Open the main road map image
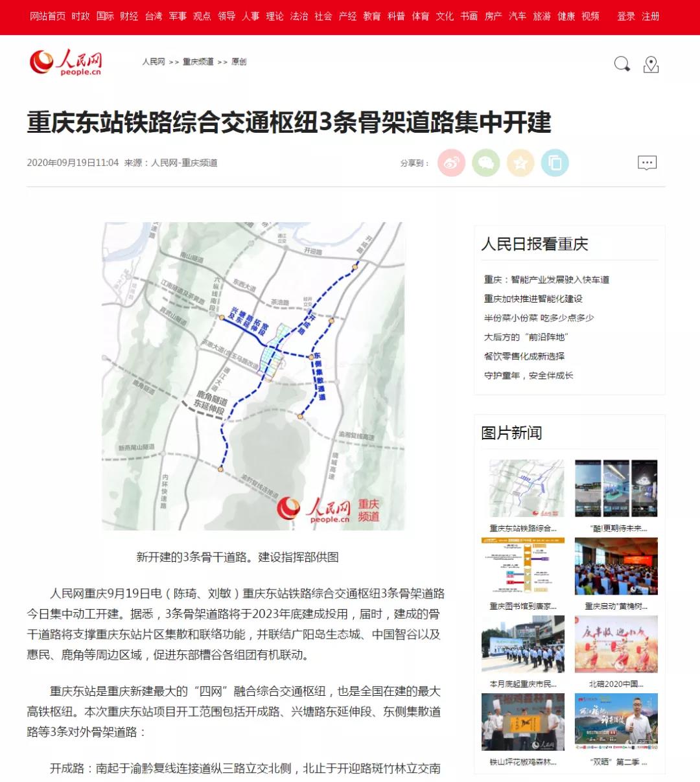Viewport: 700px width, 782px height. tap(253, 376)
